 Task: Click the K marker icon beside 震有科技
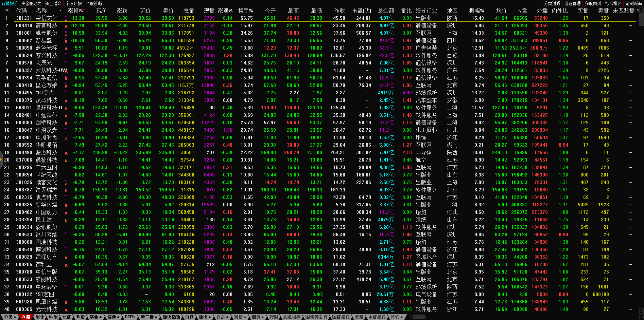66,26
